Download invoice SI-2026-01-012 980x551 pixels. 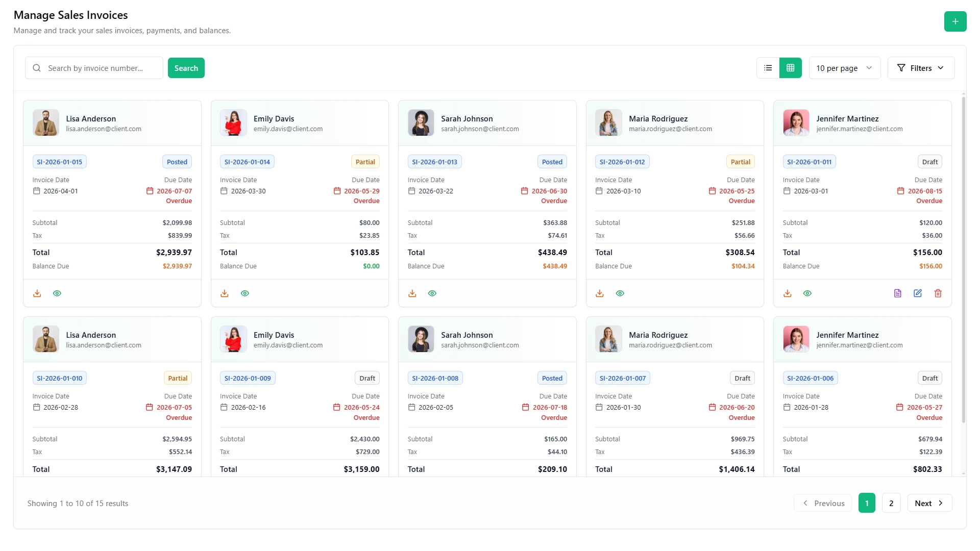pyautogui.click(x=600, y=293)
